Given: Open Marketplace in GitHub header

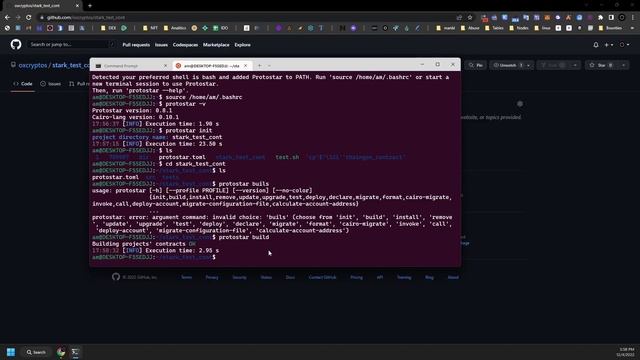Looking at the screenshot, I should 216,45.
